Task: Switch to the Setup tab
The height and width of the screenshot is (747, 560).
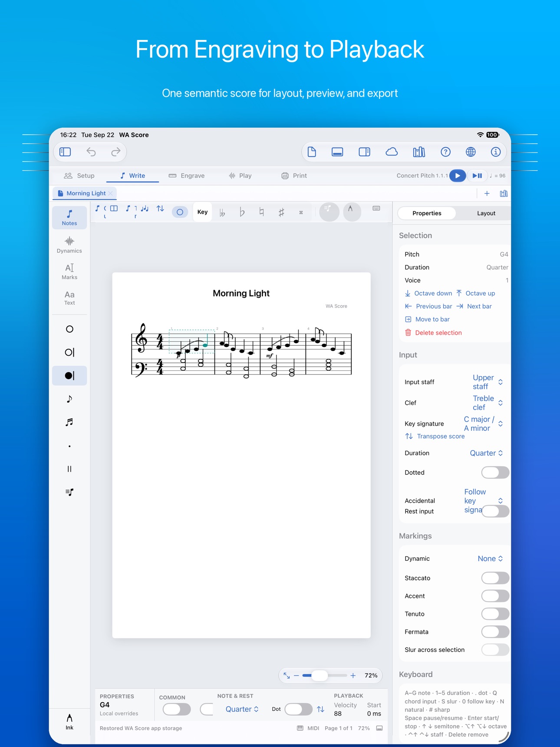Action: coord(79,176)
